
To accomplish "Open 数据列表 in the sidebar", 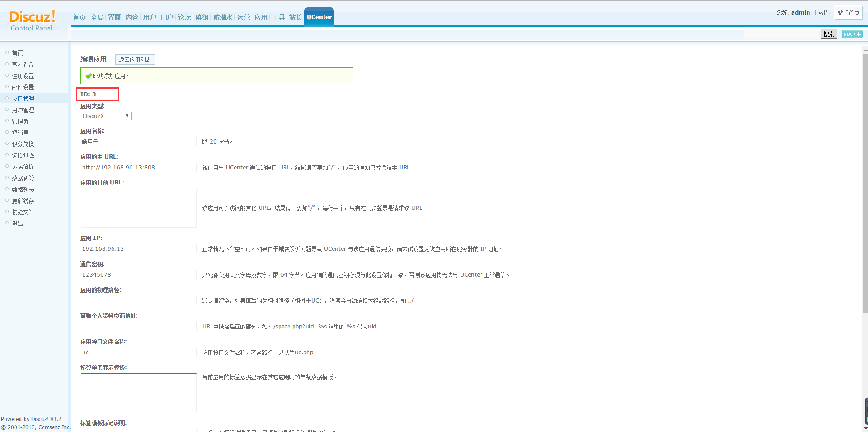I will [23, 189].
